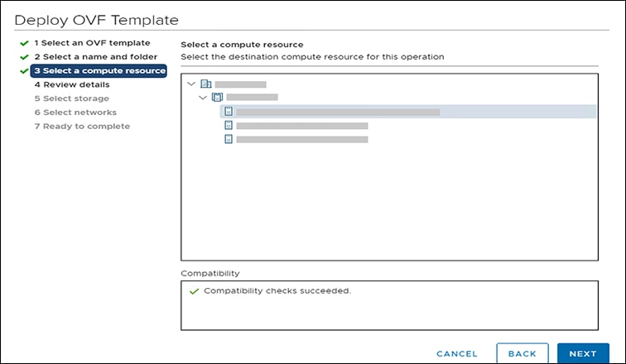Select the first host icon (highlighted row)
626x364 pixels.
pos(229,112)
